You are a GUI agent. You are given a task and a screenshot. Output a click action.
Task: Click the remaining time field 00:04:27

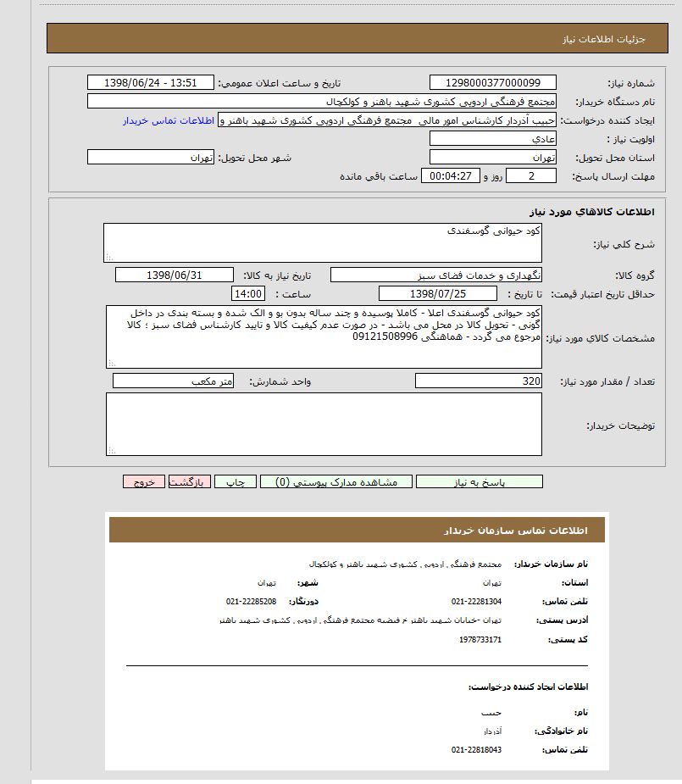(x=452, y=176)
